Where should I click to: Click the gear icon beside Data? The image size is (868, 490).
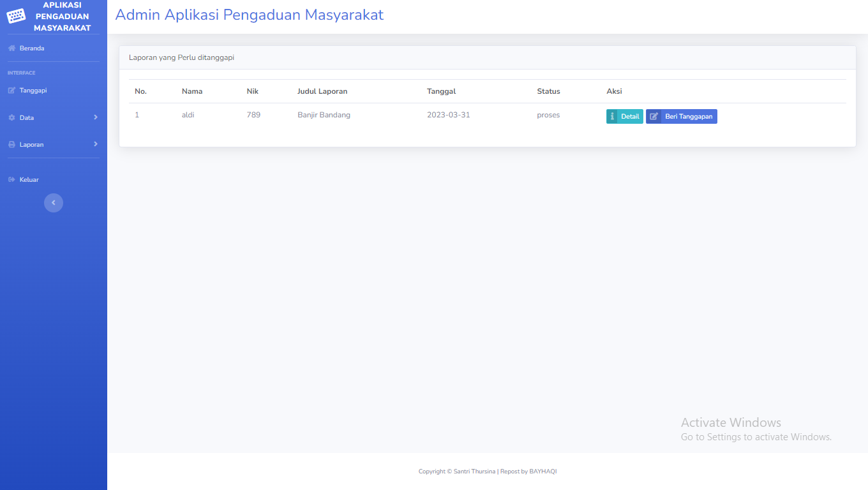[x=11, y=118]
